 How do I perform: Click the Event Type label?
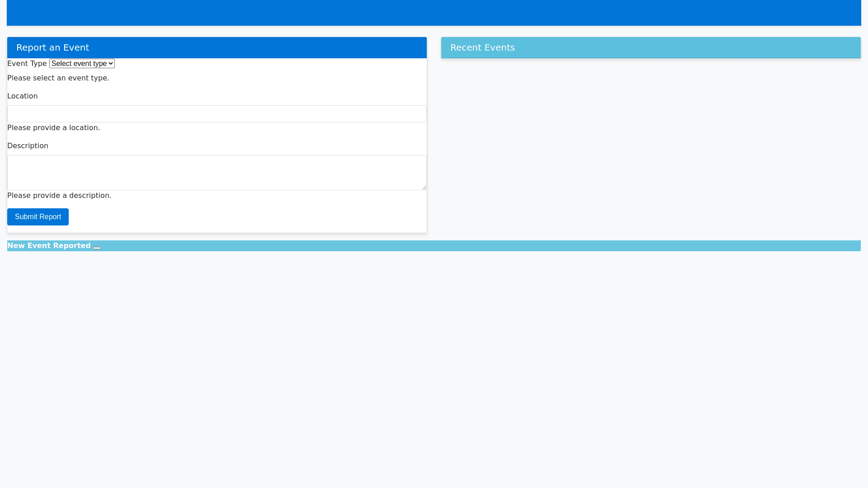pyautogui.click(x=27, y=64)
